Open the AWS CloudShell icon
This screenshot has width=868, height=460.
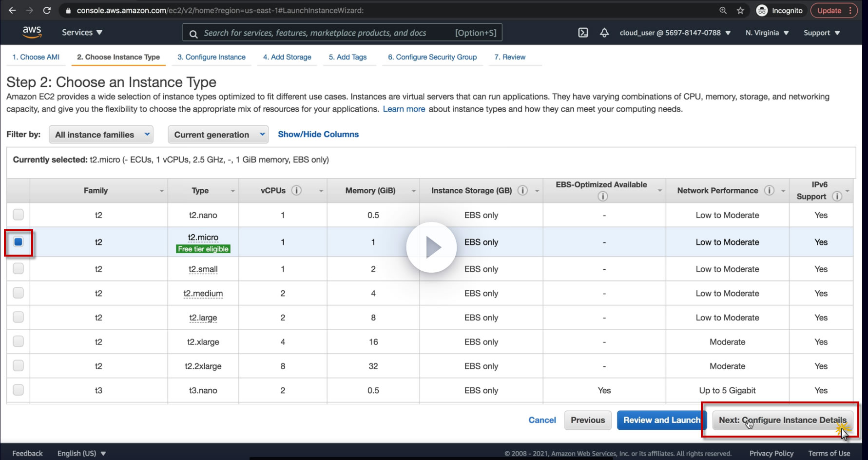pyautogui.click(x=583, y=33)
